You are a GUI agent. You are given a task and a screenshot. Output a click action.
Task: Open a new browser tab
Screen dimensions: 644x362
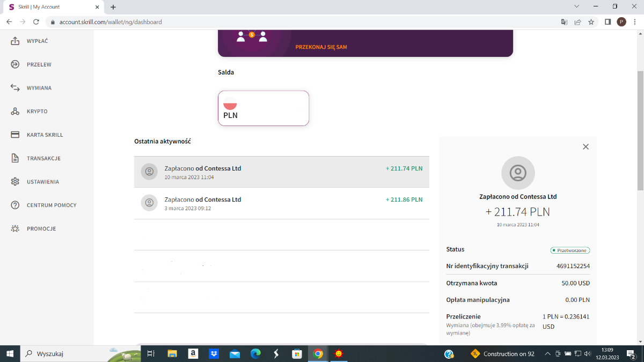pos(113,7)
